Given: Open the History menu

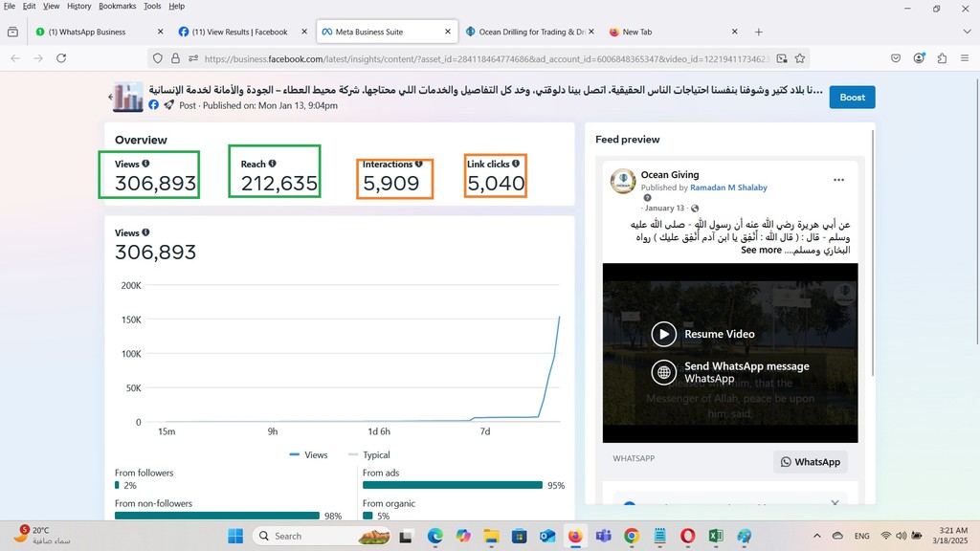Looking at the screenshot, I should tap(78, 7).
